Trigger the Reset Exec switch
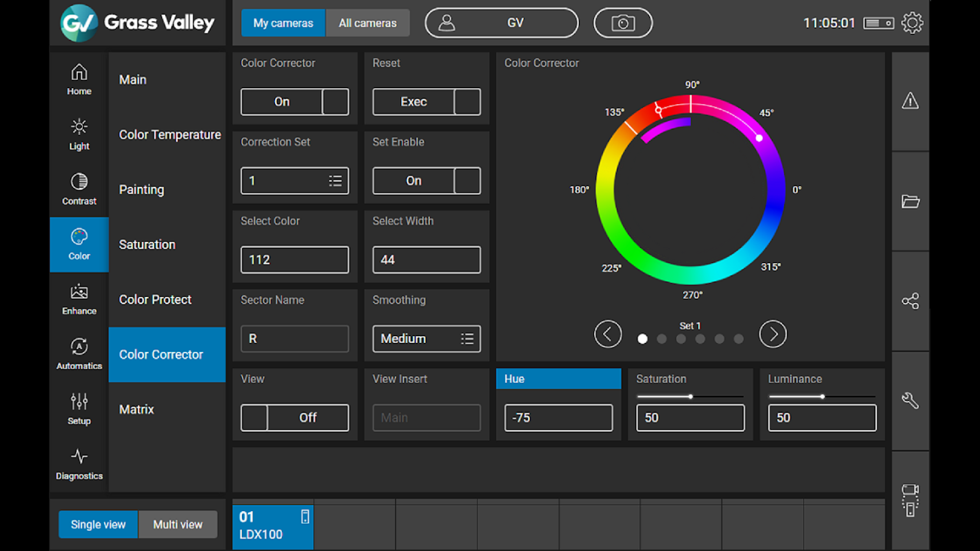Viewport: 980px width, 551px height. (x=427, y=102)
